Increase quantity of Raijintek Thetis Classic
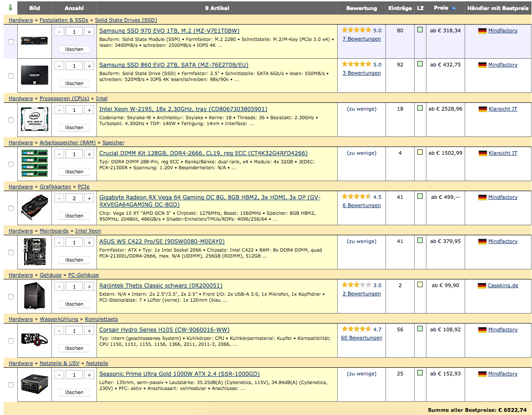The image size is (532, 415). (x=89, y=287)
